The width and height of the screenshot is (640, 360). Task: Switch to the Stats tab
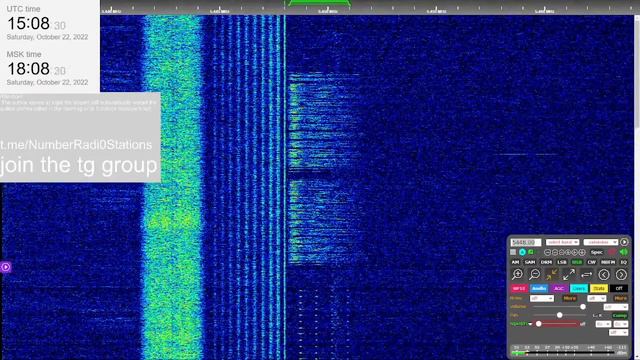click(x=599, y=289)
